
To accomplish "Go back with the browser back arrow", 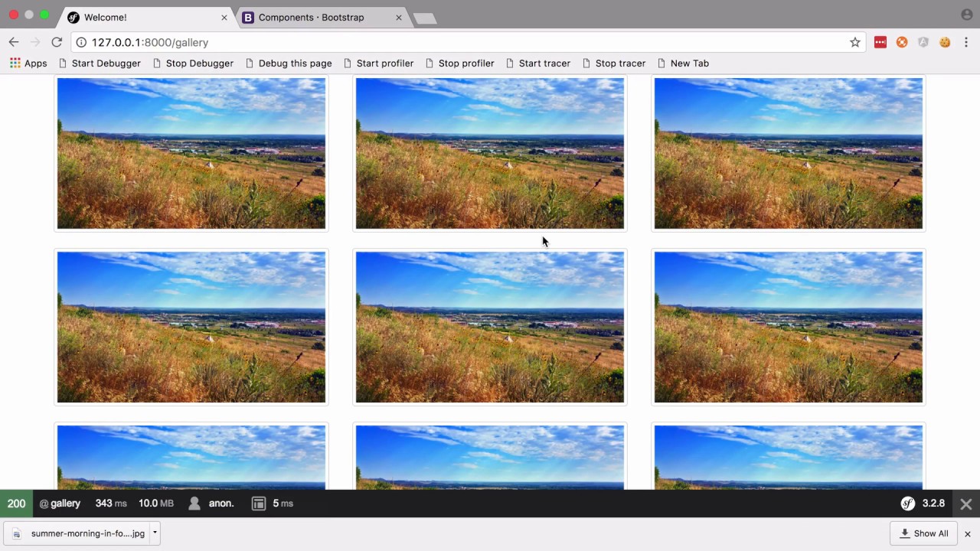I will (14, 42).
